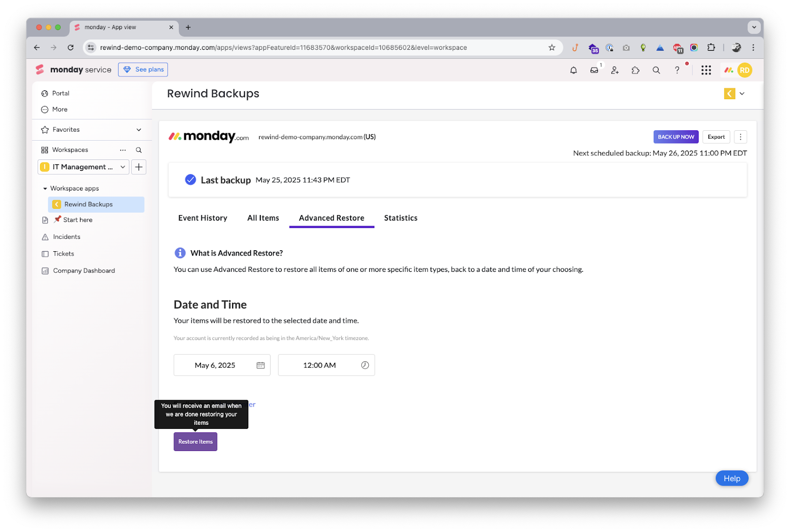Click the Workspaces sidebar label

70,150
